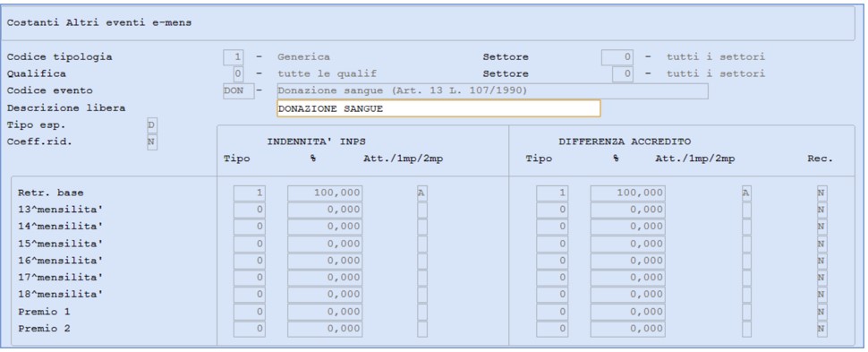Click the Codice evento field showing DON
The width and height of the screenshot is (868, 352).
tap(239, 90)
